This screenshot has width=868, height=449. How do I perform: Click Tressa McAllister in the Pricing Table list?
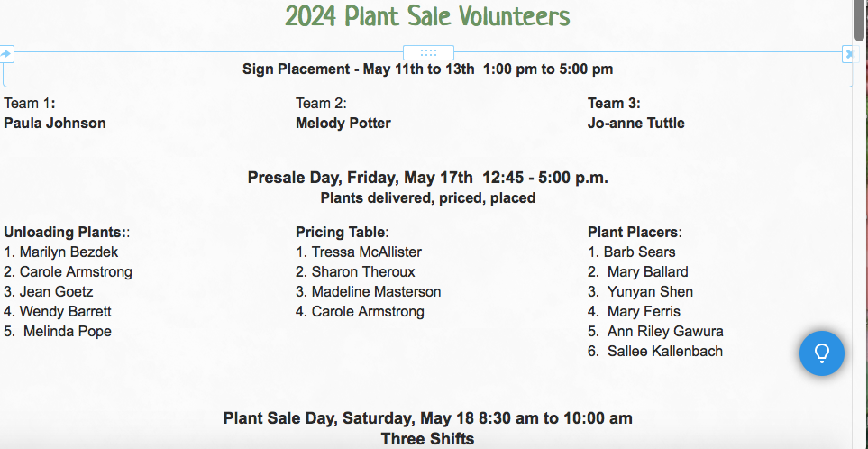point(367,252)
